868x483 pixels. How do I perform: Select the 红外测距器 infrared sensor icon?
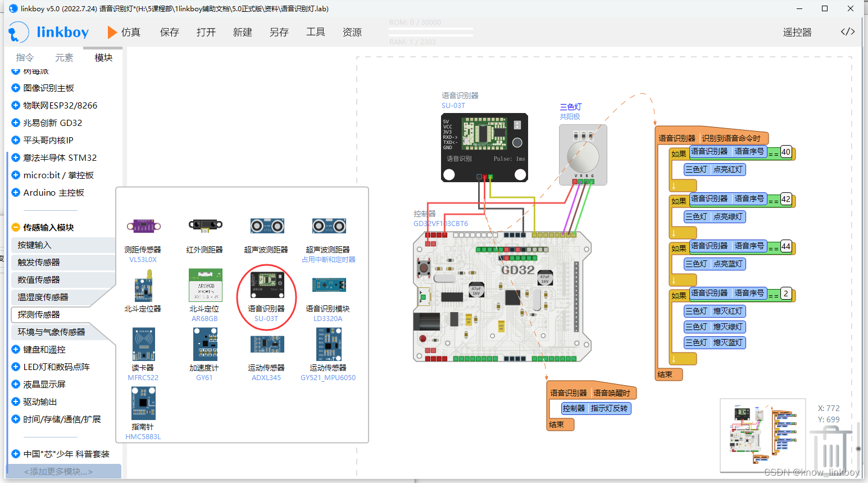pos(206,225)
